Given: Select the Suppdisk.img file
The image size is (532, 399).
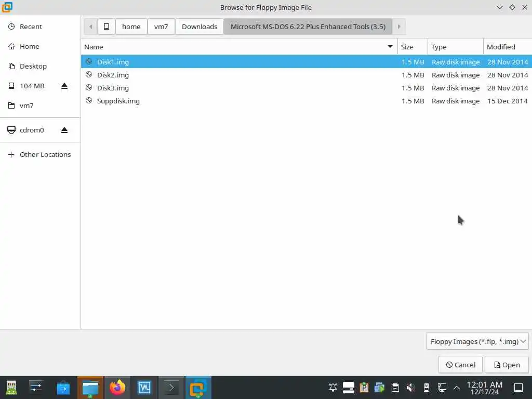Looking at the screenshot, I should point(306,101).
